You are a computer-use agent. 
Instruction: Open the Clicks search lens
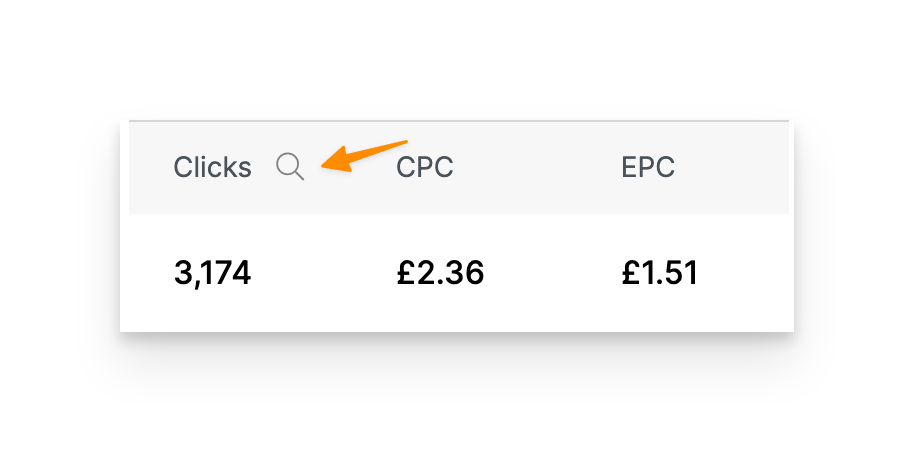pos(290,167)
